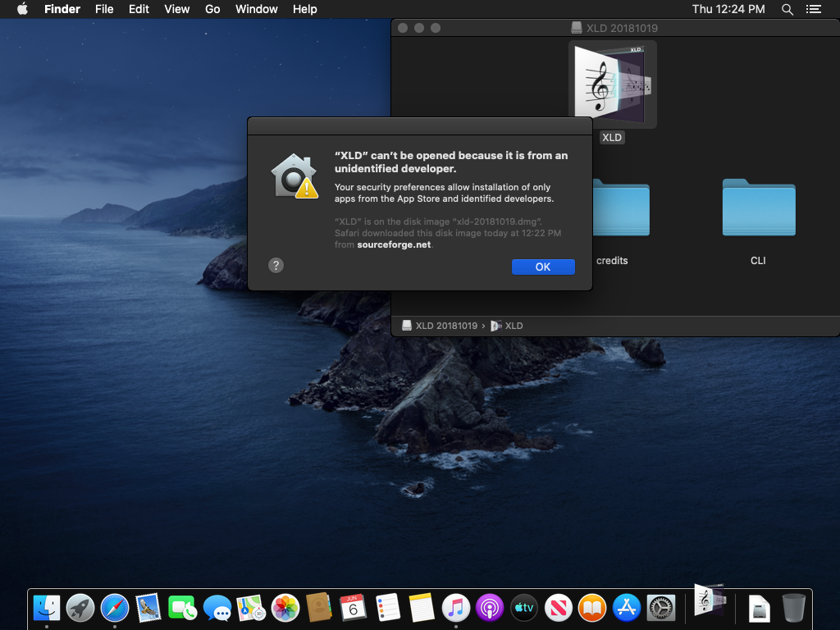The height and width of the screenshot is (630, 840).
Task: Open the Apple menu
Action: (x=22, y=9)
